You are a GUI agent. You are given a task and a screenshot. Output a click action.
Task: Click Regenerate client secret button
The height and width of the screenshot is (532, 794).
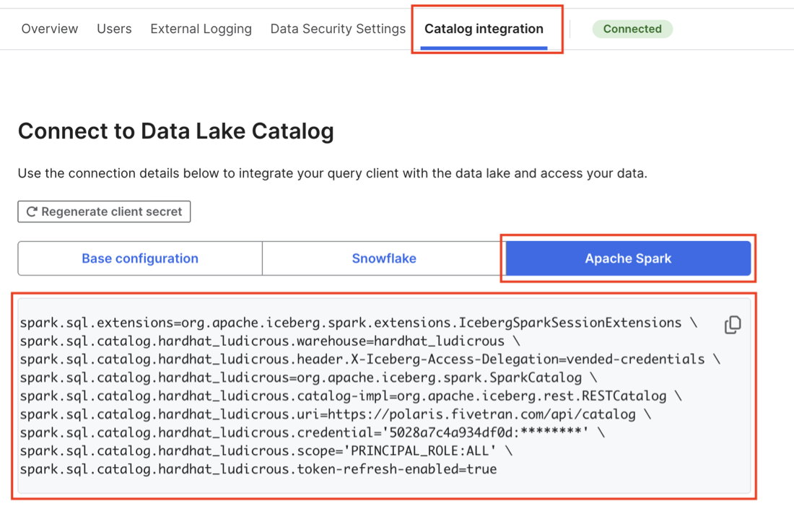click(x=105, y=212)
